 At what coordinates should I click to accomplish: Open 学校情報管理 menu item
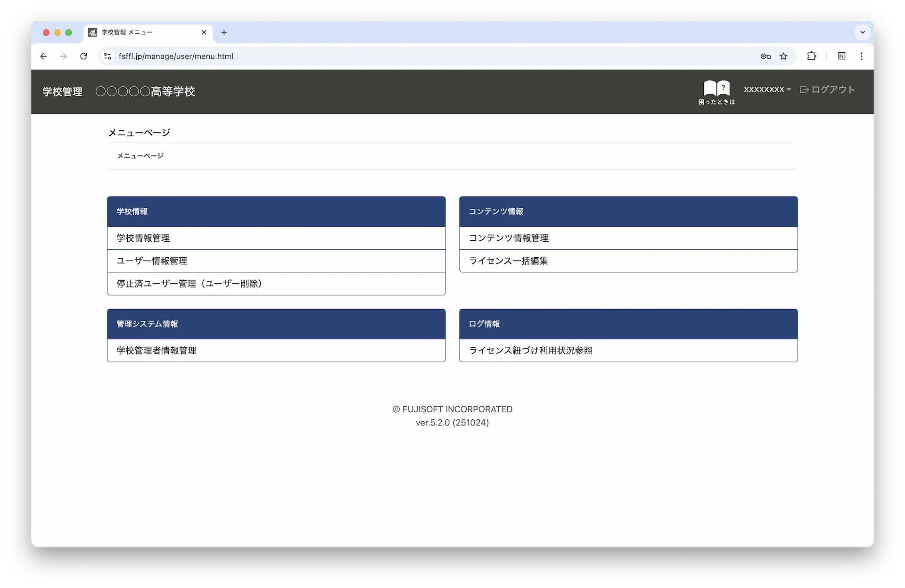[143, 238]
